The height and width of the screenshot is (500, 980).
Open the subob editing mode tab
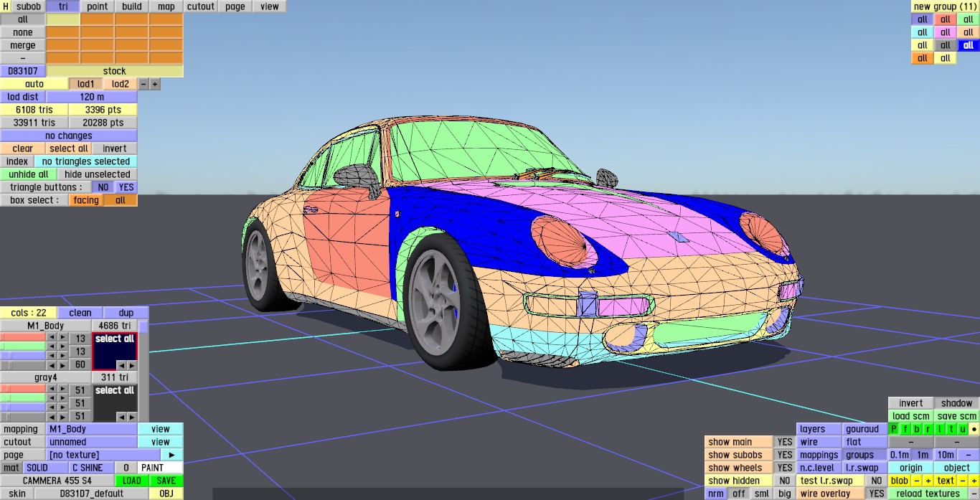point(29,6)
